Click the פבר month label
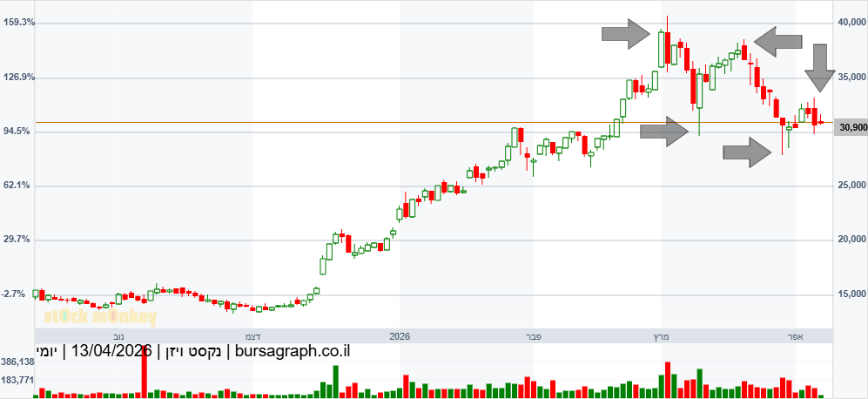 (x=534, y=336)
